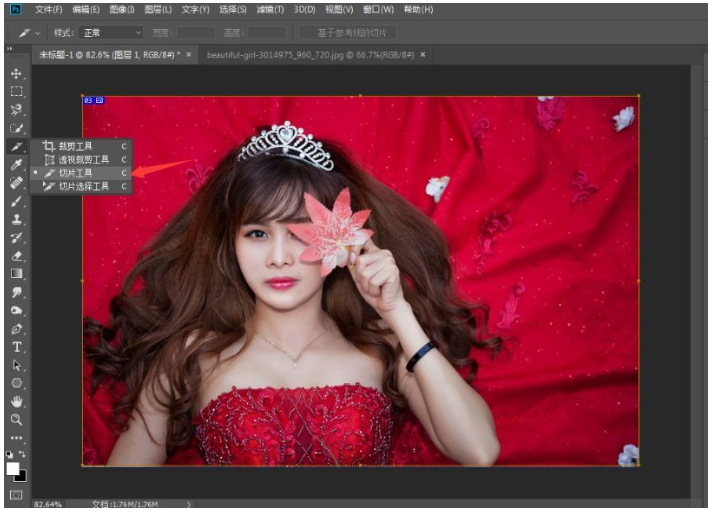The image size is (713, 514).
Task: Select the Pen tool
Action: pyautogui.click(x=17, y=329)
